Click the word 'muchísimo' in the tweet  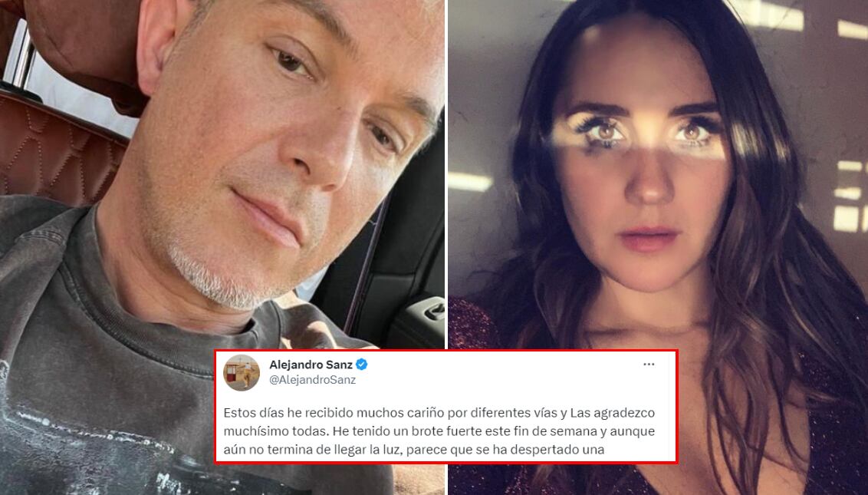click(252, 431)
